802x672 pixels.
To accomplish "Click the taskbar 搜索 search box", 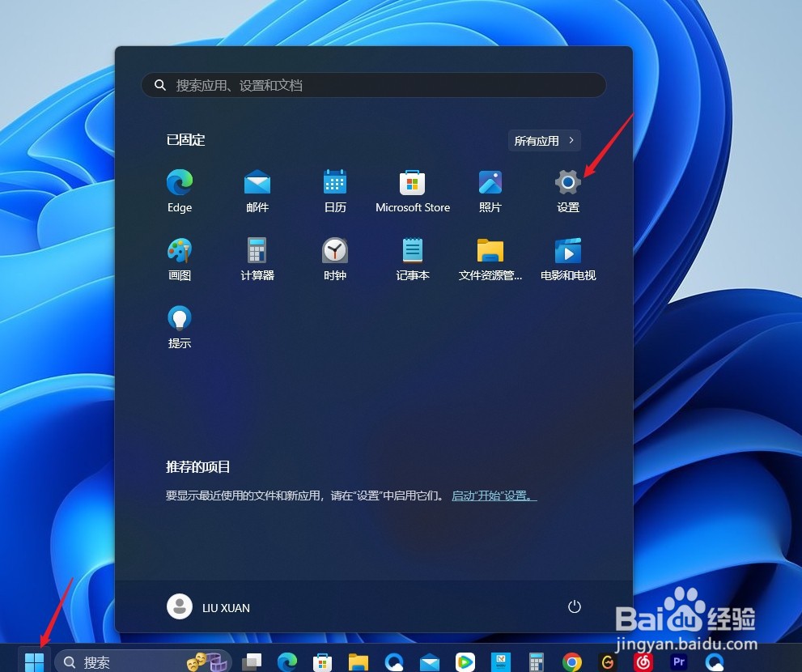I will (x=142, y=661).
